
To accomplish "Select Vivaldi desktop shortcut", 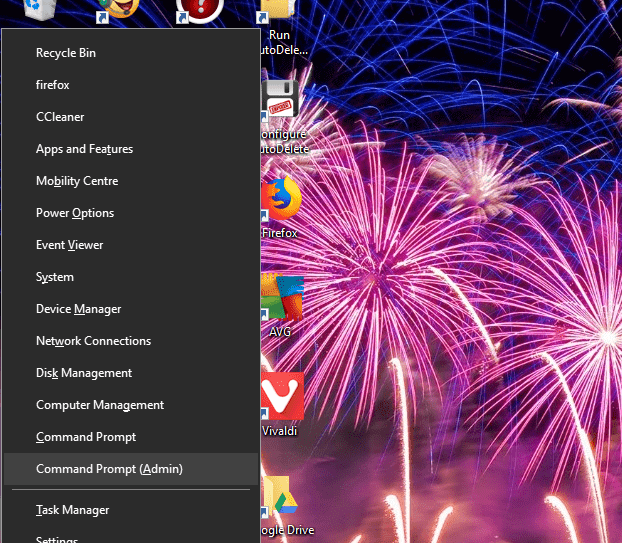I will [x=282, y=396].
